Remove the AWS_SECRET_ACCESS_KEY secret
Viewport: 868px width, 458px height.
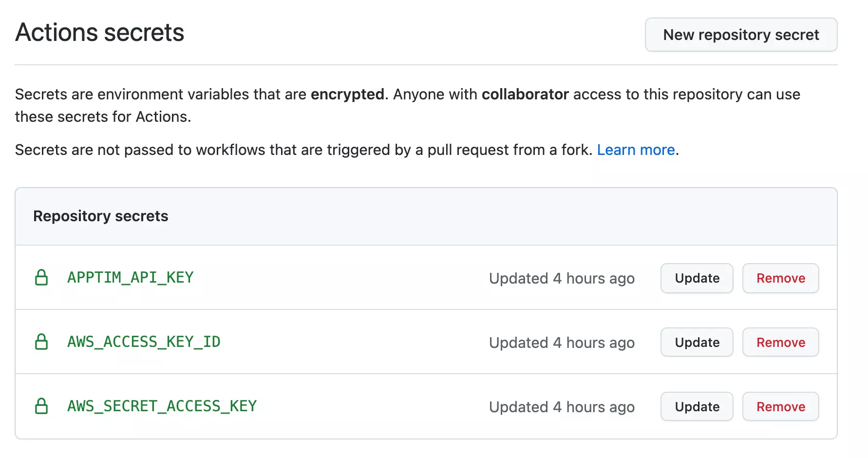pyautogui.click(x=780, y=406)
